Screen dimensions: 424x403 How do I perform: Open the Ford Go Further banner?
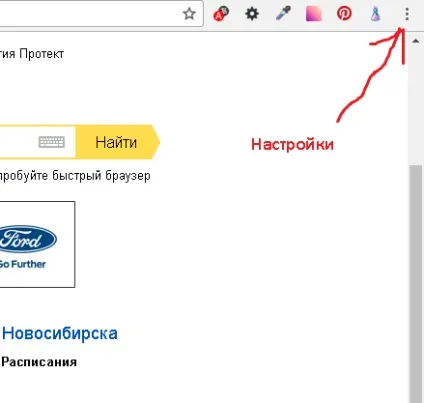pos(37,244)
